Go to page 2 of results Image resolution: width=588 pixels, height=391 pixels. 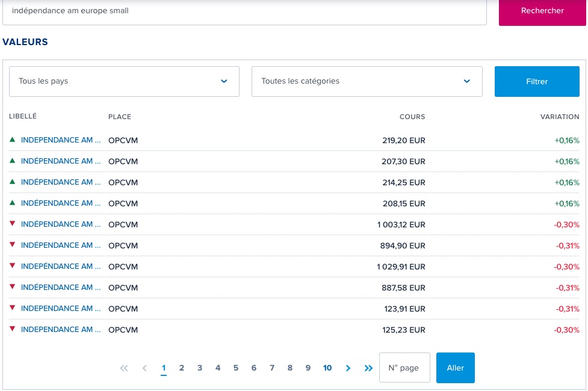(182, 368)
